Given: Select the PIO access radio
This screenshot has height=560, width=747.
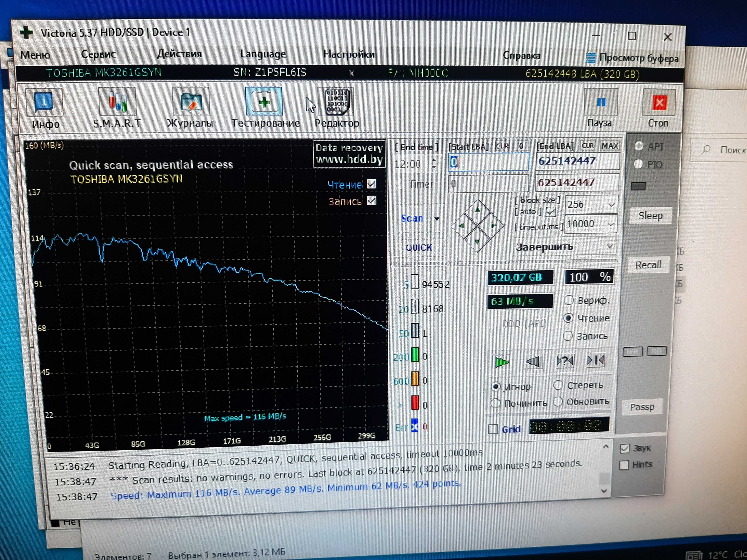Looking at the screenshot, I should (x=638, y=164).
